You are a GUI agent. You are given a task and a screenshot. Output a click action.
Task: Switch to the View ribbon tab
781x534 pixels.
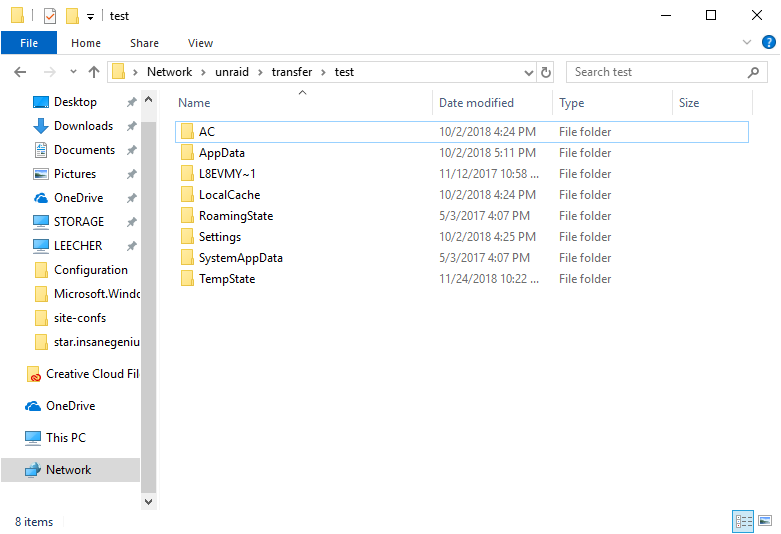pos(200,43)
